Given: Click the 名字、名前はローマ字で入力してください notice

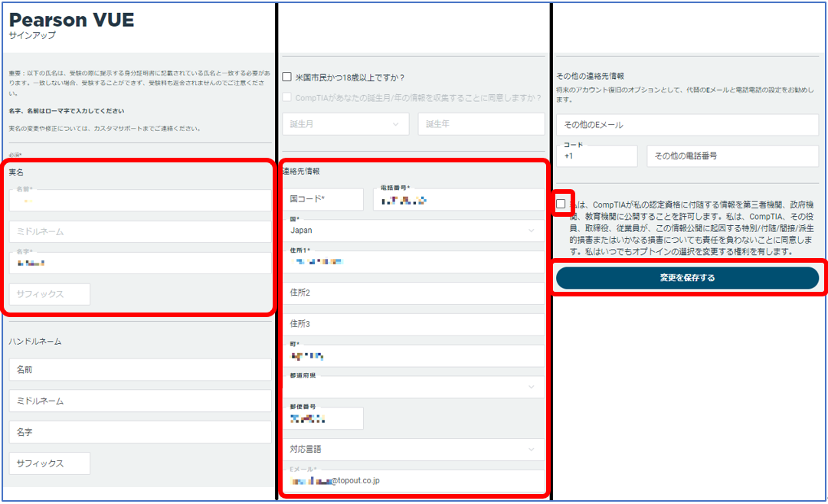Looking at the screenshot, I should [67, 111].
